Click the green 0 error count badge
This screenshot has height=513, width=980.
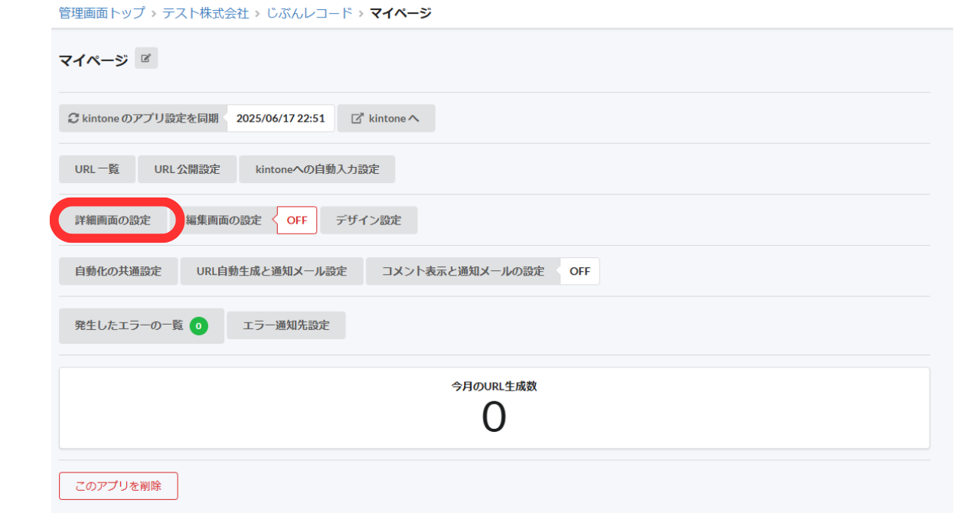tap(199, 325)
